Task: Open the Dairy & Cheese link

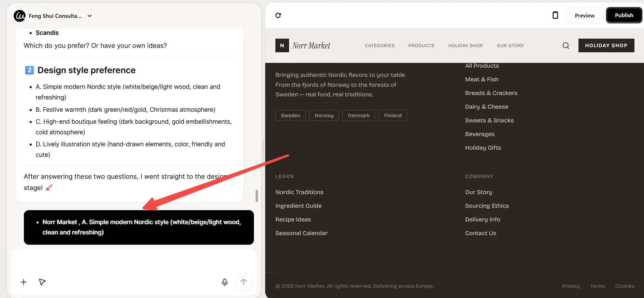Action: pos(486,107)
